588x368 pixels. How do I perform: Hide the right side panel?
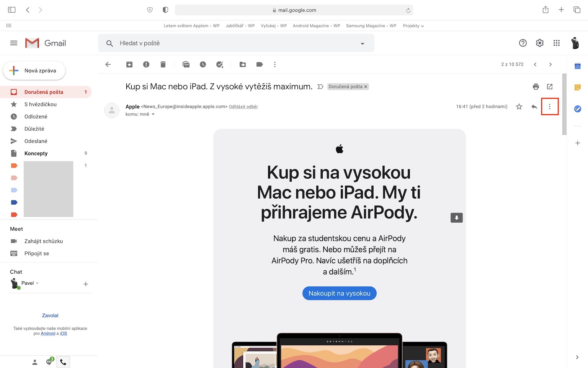point(577,357)
